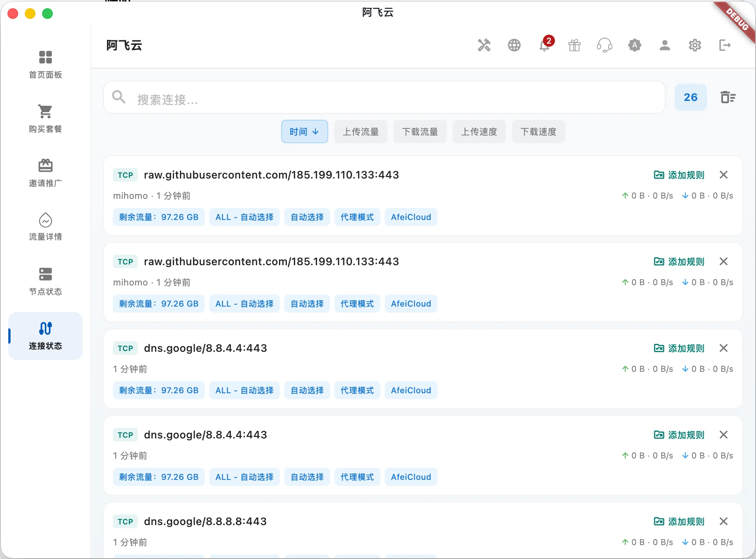Click the yellow minimize window button

[x=30, y=14]
